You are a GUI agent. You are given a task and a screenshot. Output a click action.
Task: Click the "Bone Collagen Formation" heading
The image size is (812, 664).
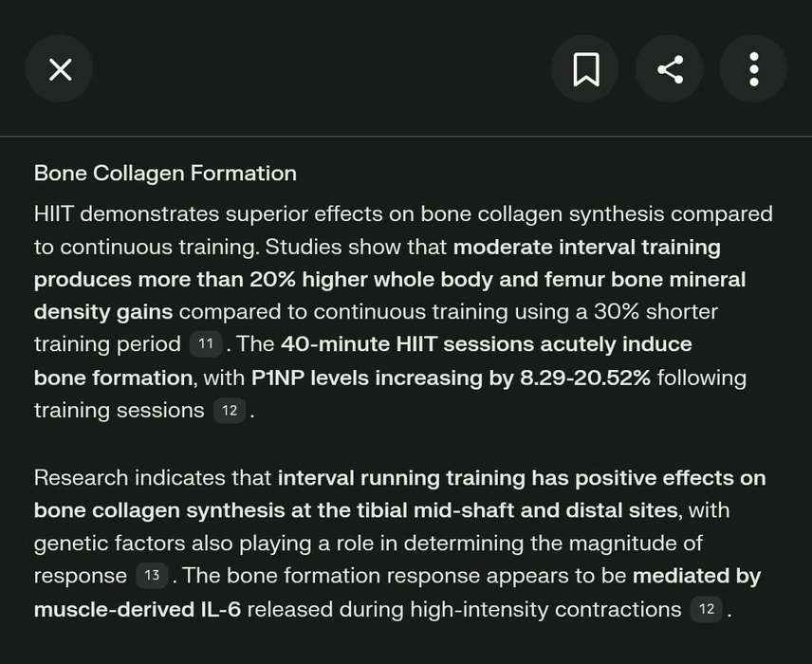click(165, 174)
